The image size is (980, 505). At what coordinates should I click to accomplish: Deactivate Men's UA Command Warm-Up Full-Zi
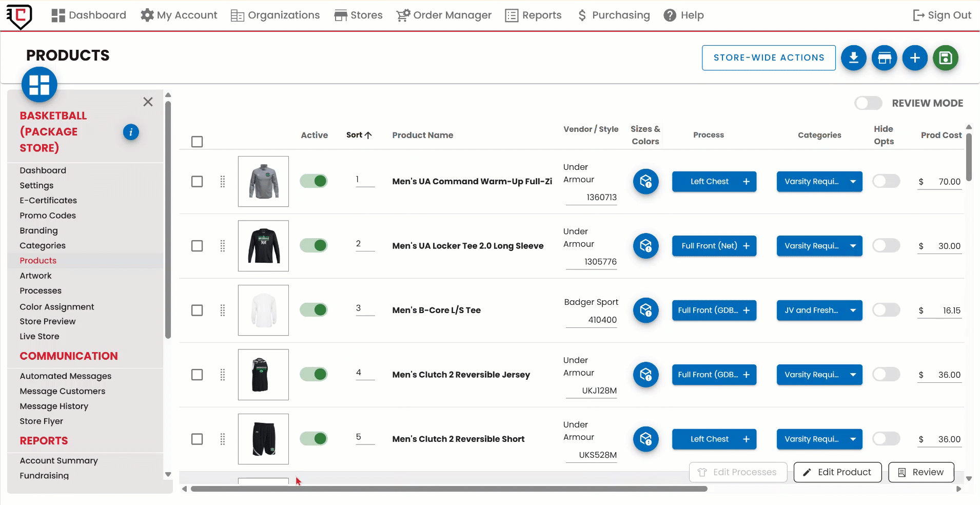coord(313,181)
